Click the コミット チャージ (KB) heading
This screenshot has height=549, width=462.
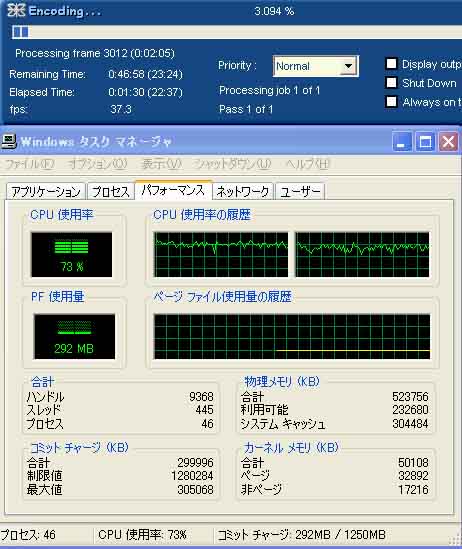click(79, 447)
